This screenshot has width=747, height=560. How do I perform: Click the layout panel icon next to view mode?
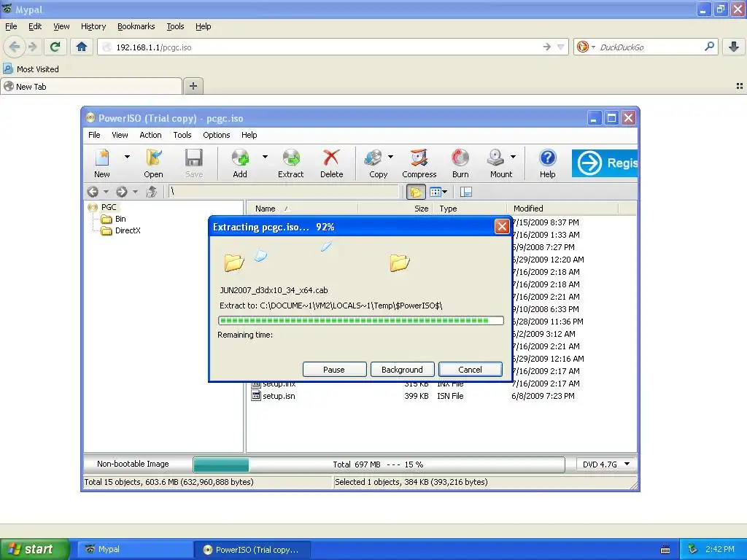click(x=466, y=192)
